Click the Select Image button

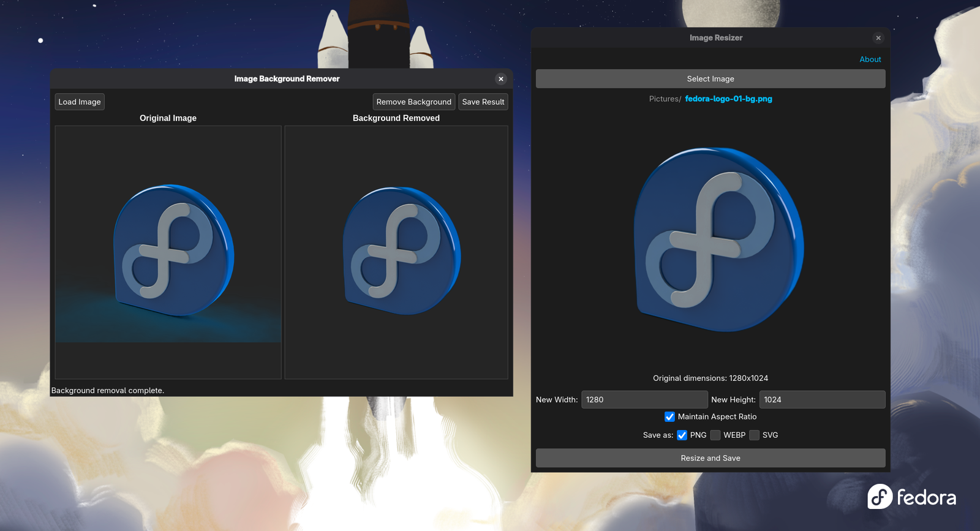710,78
